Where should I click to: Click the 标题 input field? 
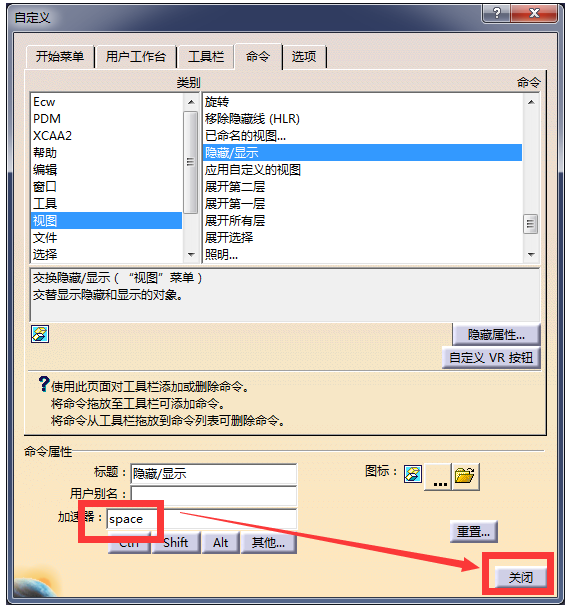tap(214, 473)
